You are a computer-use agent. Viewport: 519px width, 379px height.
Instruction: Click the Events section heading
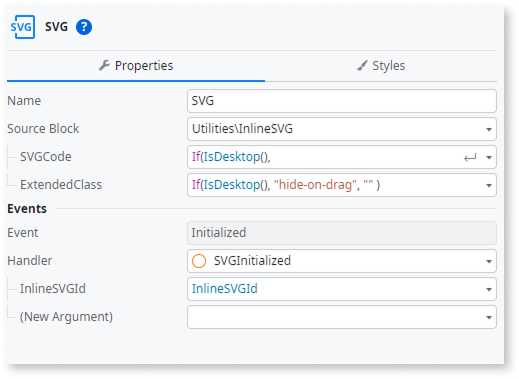pos(27,209)
